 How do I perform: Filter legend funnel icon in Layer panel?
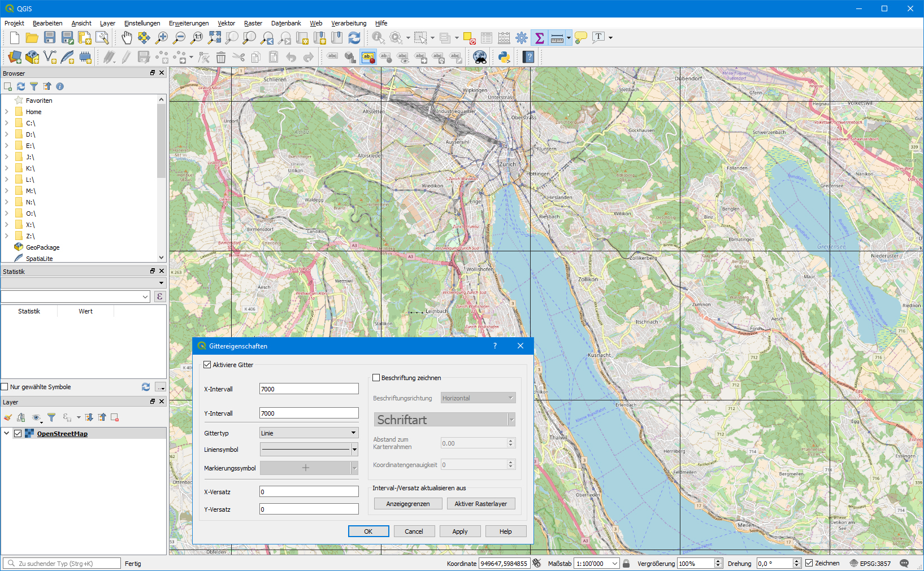coord(51,417)
